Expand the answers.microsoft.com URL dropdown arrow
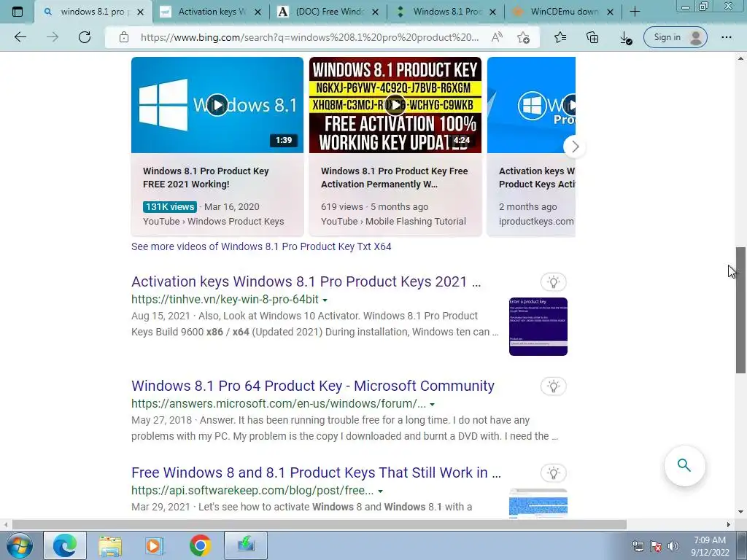 432,404
